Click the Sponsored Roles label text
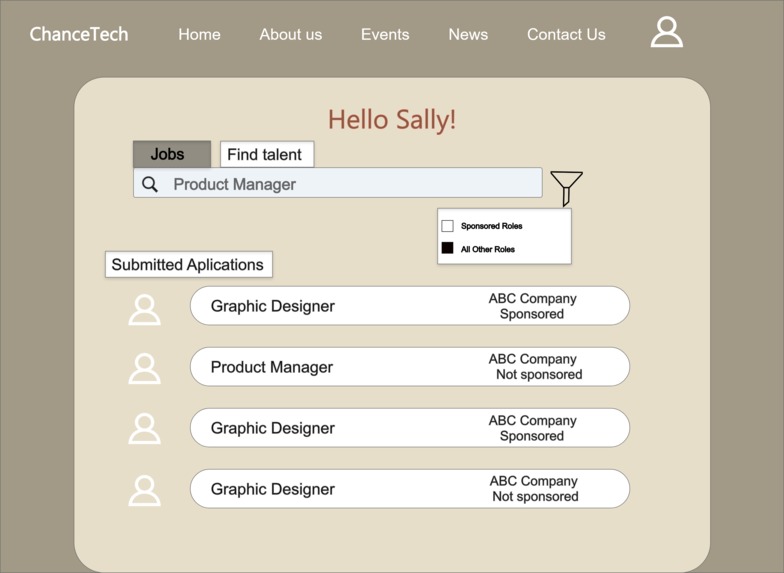The height and width of the screenshot is (573, 784). tap(492, 226)
